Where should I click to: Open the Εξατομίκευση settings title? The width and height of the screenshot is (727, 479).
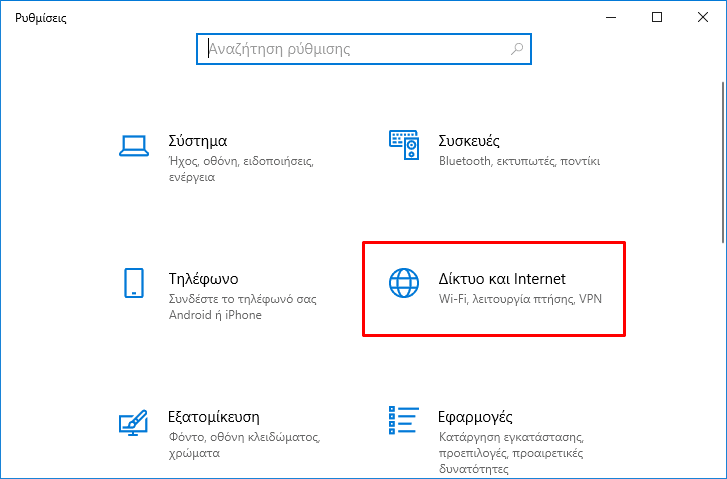pyautogui.click(x=214, y=417)
